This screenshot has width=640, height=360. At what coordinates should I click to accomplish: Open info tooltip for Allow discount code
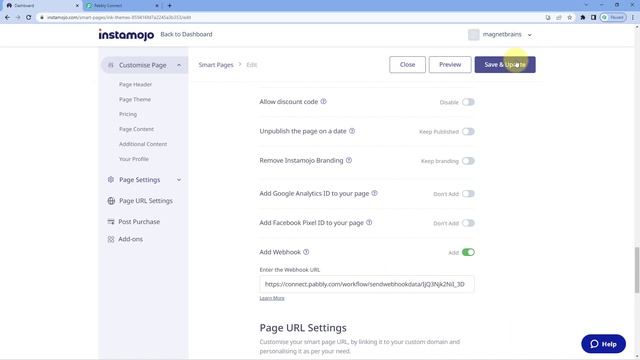pos(323,101)
